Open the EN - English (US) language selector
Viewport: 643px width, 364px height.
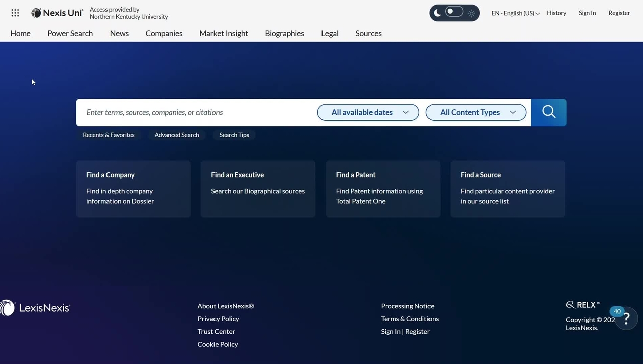(x=515, y=13)
